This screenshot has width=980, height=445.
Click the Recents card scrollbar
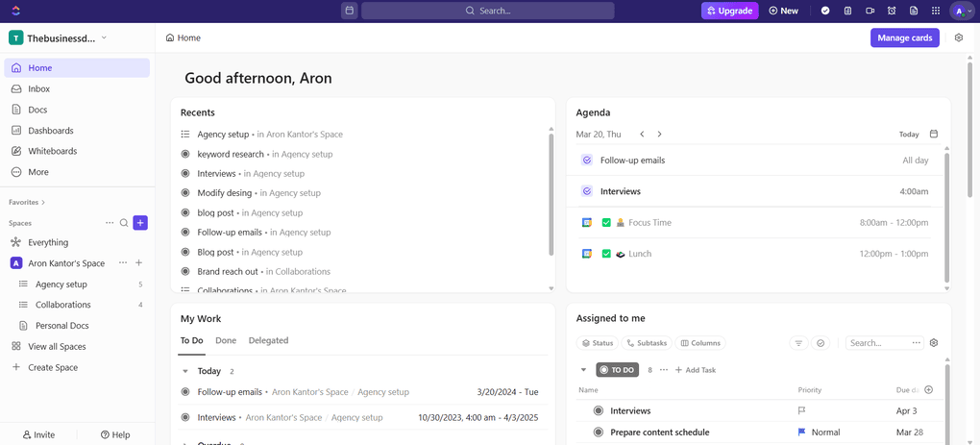point(551,194)
